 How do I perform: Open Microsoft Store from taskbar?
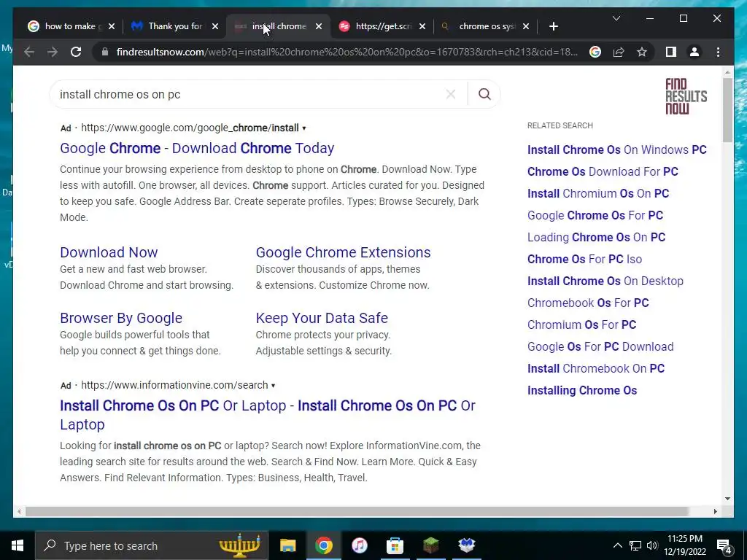tap(395, 545)
